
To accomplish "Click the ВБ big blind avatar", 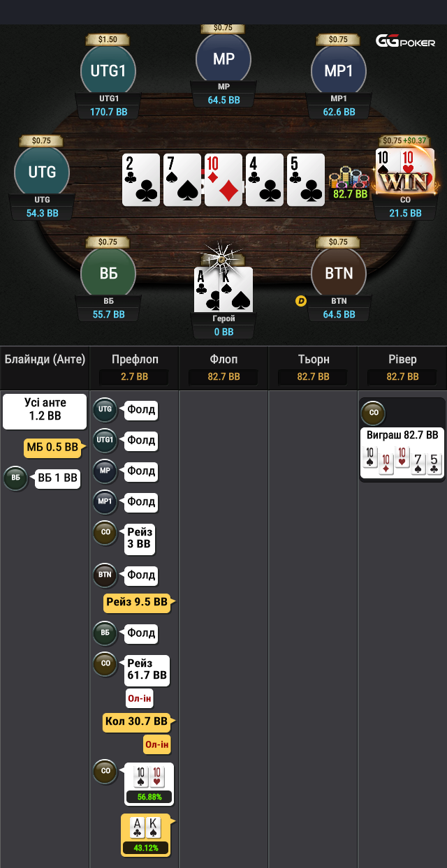I will pos(108,273).
